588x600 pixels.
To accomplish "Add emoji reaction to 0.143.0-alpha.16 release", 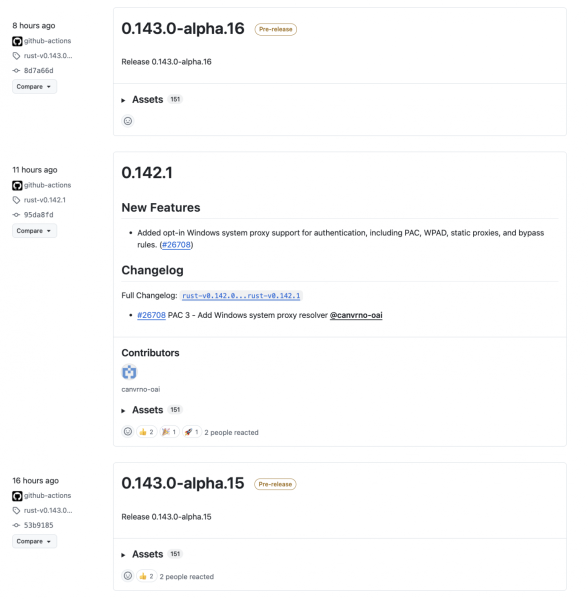I will click(x=128, y=121).
